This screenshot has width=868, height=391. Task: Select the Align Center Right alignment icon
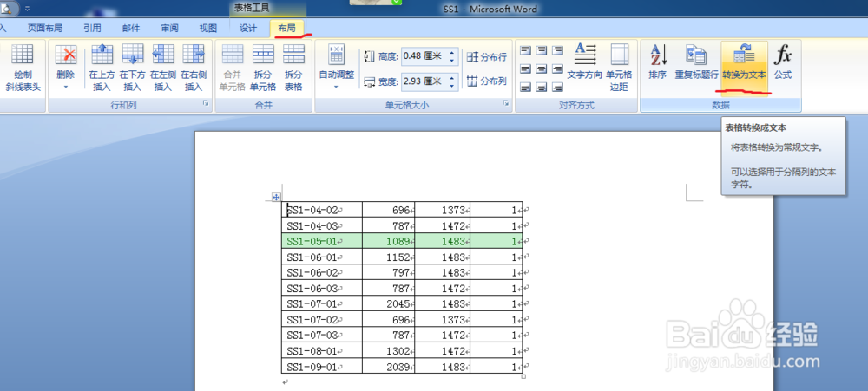tap(557, 69)
